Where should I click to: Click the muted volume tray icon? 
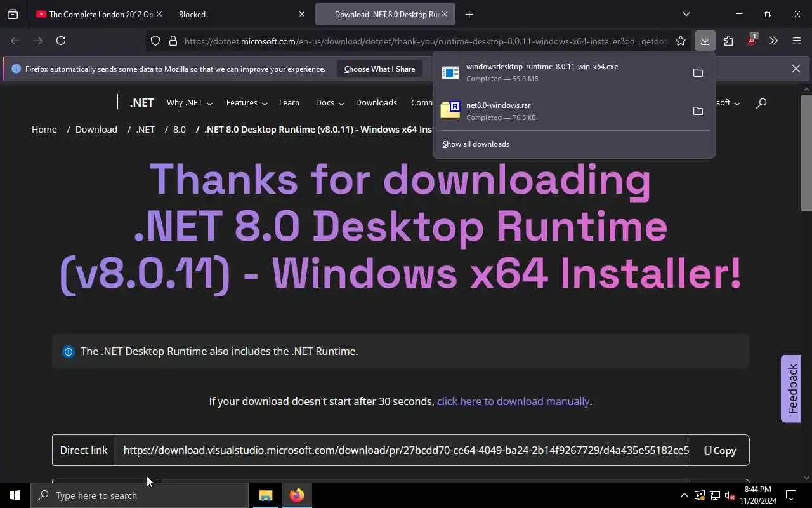[x=730, y=495]
